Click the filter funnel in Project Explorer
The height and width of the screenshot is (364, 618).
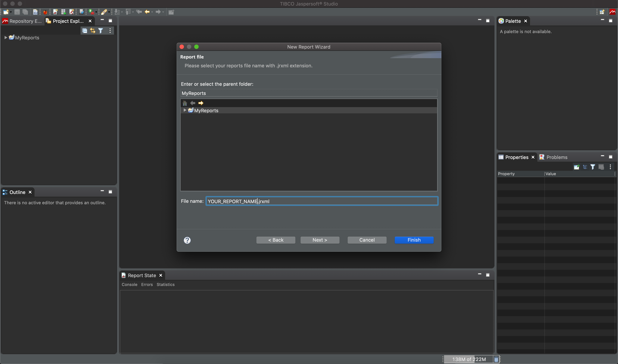pyautogui.click(x=101, y=31)
